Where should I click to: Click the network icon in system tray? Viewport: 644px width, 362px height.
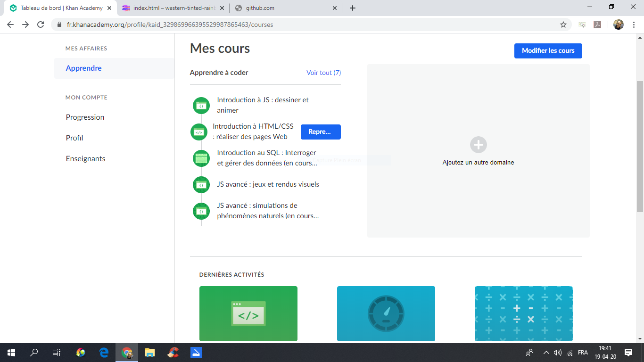point(570,353)
